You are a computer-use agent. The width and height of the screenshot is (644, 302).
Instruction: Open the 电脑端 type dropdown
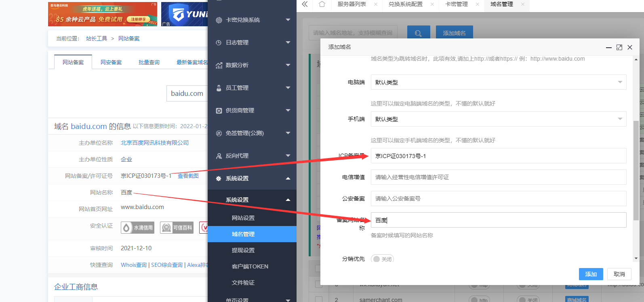499,82
